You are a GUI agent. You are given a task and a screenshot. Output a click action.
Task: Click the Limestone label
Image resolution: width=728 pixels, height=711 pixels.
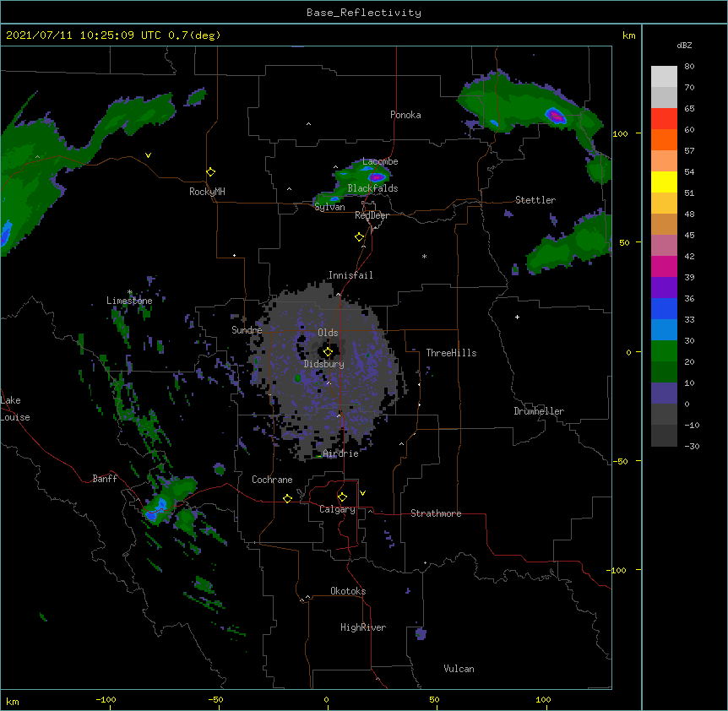129,301
